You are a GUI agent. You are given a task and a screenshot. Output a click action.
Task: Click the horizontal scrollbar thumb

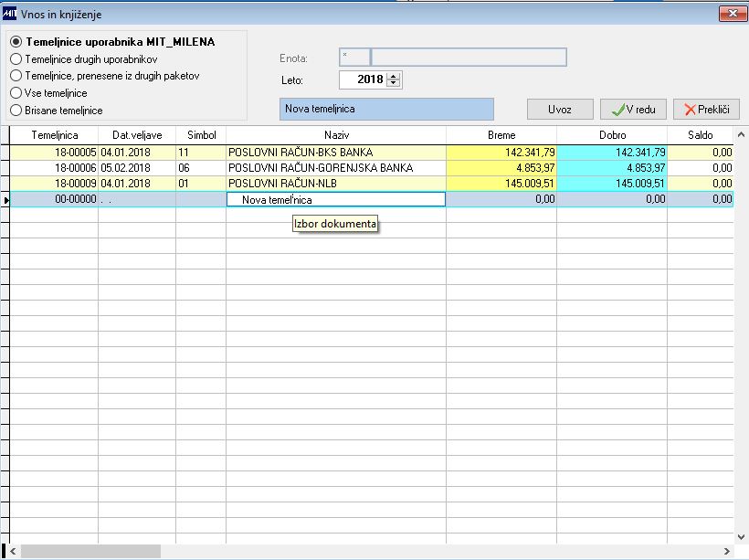click(x=90, y=552)
